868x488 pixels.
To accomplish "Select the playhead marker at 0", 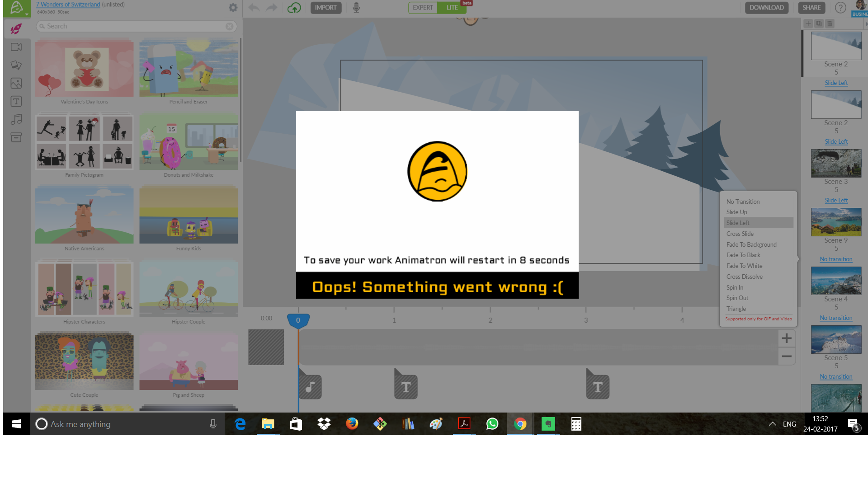I will pyautogui.click(x=298, y=320).
